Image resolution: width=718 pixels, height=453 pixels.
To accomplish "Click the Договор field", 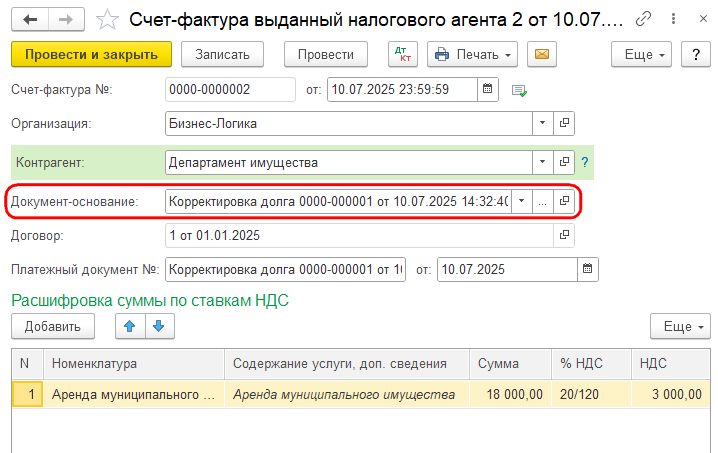I will click(359, 235).
